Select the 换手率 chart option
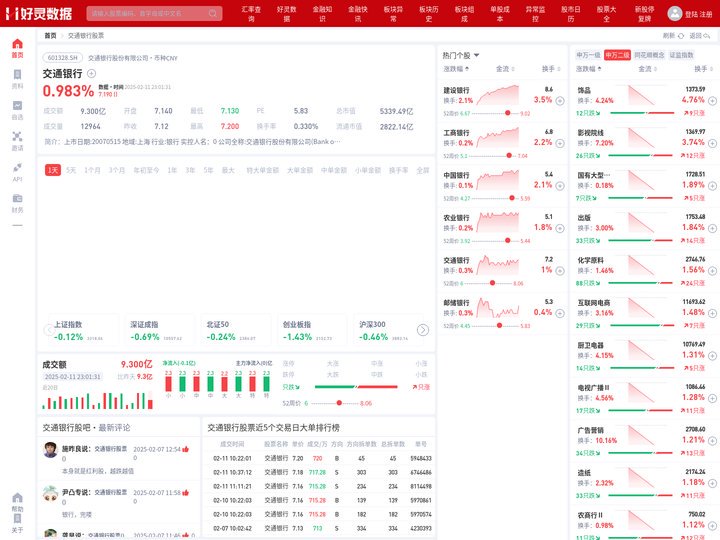The image size is (720, 540). (x=398, y=170)
